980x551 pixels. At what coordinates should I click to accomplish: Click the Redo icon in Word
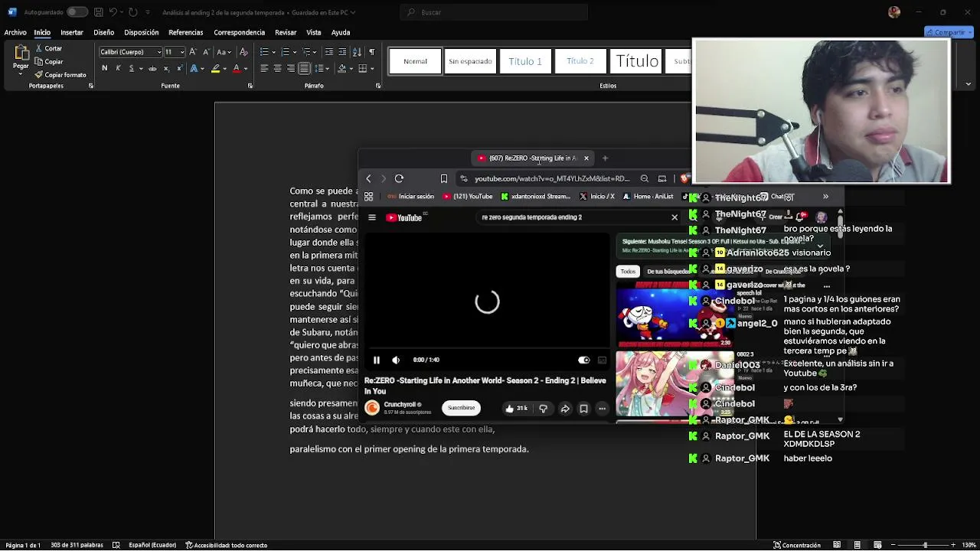(x=133, y=12)
